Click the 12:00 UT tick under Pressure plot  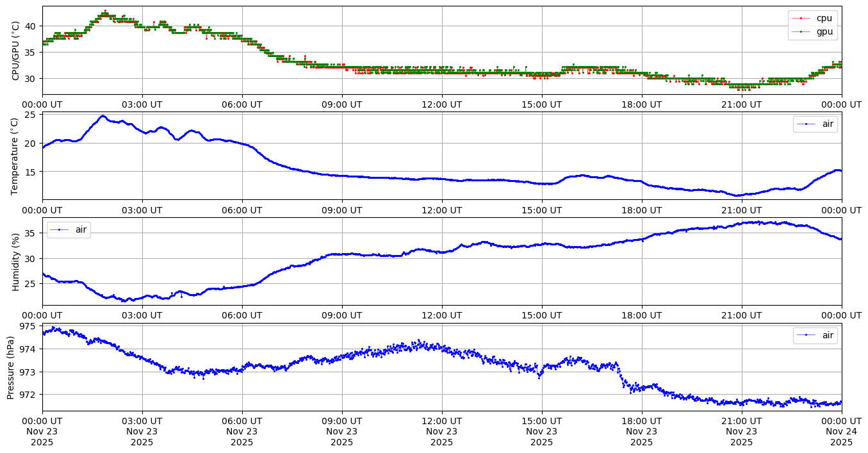click(x=441, y=420)
